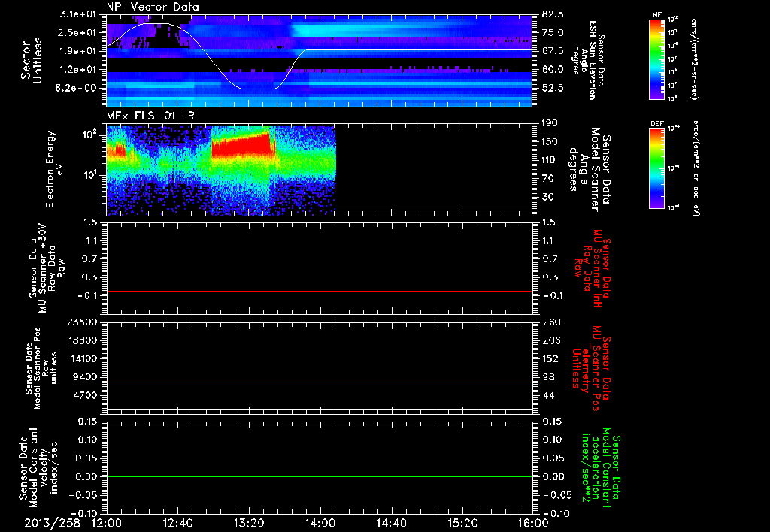Click the "190" scanner angle tick value
This screenshot has height=532, width=770.
[x=550, y=123]
